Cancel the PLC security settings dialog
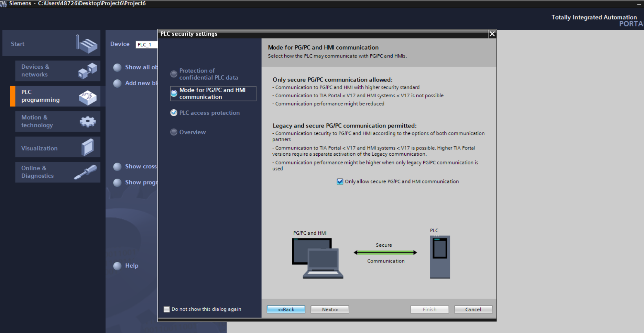Image resolution: width=644 pixels, height=333 pixels. pyautogui.click(x=473, y=310)
